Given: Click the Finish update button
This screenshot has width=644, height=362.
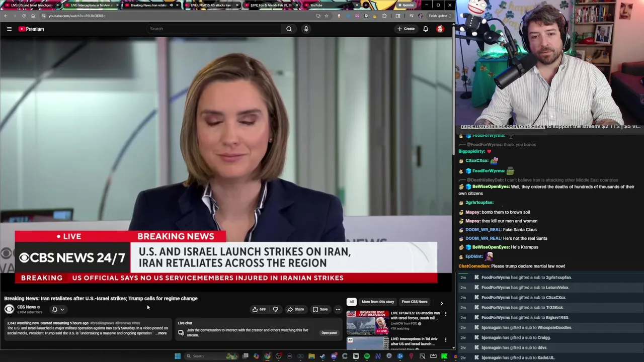Looking at the screenshot, I should pyautogui.click(x=438, y=16).
